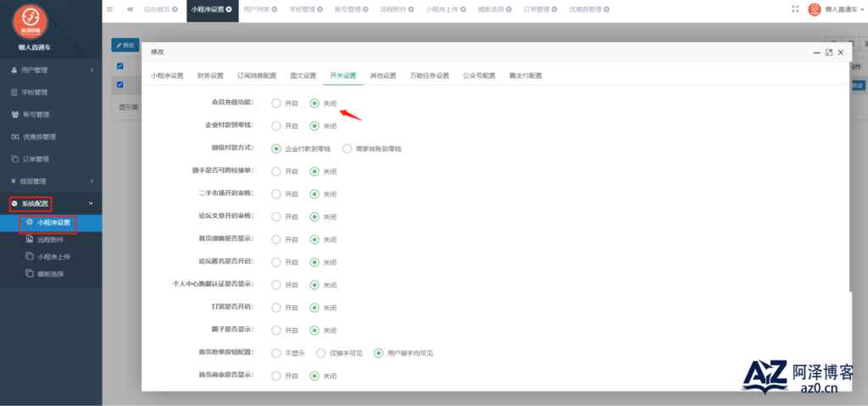Click the double-arrow tabs back icon
Screen dimensions: 868x406
[130, 9]
